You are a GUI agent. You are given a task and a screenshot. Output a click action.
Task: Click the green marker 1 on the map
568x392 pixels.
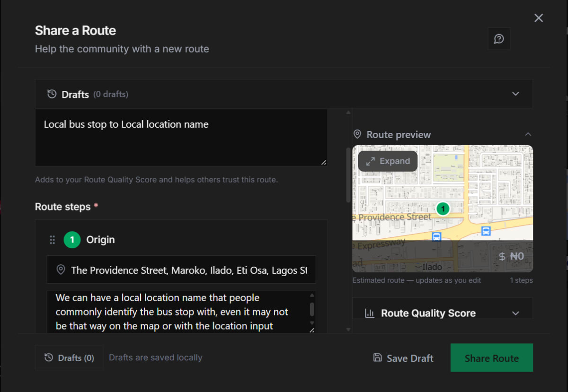click(x=443, y=209)
